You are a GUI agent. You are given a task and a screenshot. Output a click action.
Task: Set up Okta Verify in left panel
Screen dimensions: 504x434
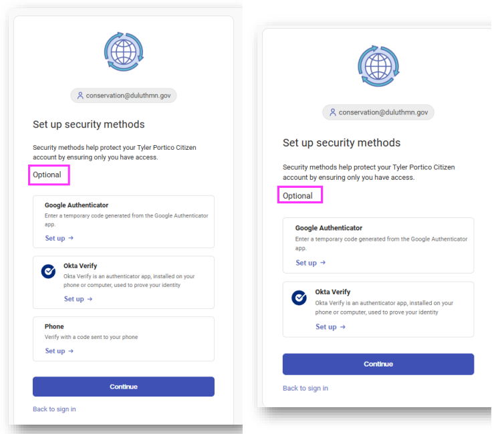(x=78, y=299)
